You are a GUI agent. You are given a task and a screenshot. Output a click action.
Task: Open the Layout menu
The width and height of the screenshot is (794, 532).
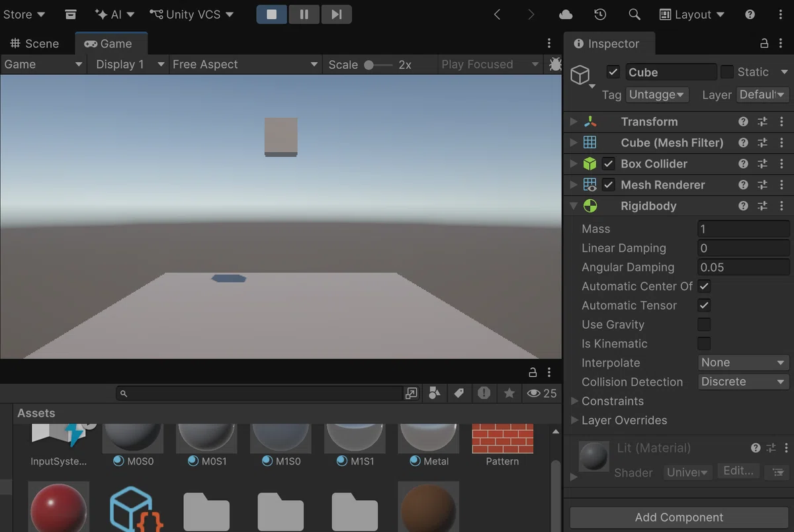691,15
